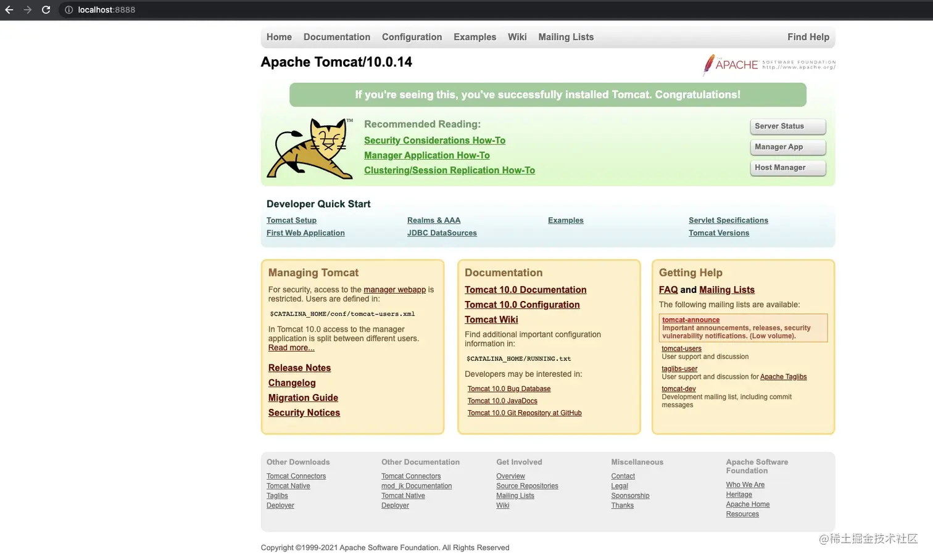Click the manager webapp link
This screenshot has height=560, width=933.
coord(395,290)
